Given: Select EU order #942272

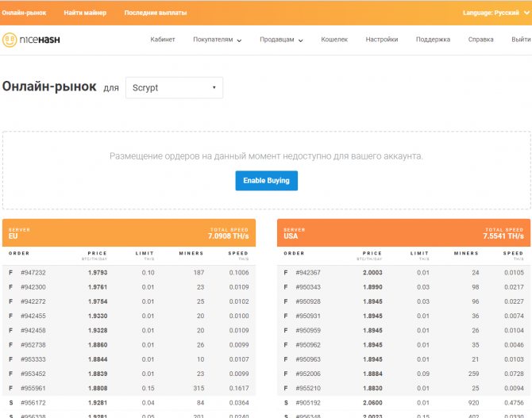Looking at the screenshot, I should point(129,301).
